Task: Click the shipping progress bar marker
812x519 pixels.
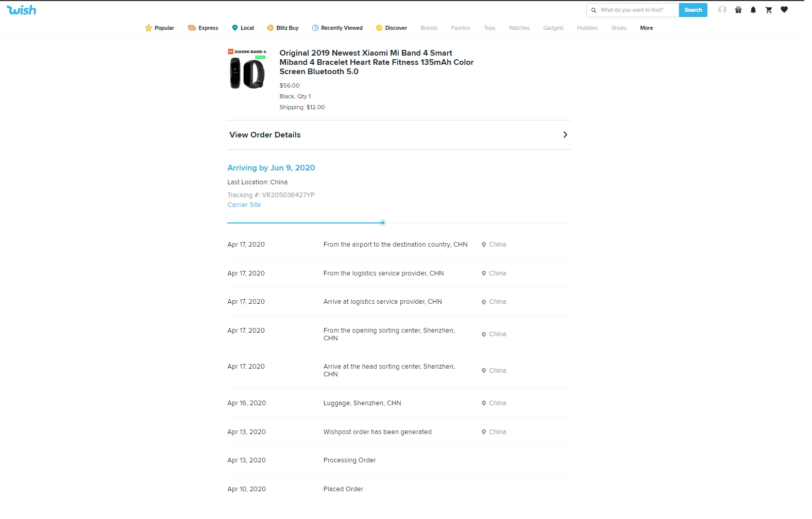Action: 382,223
